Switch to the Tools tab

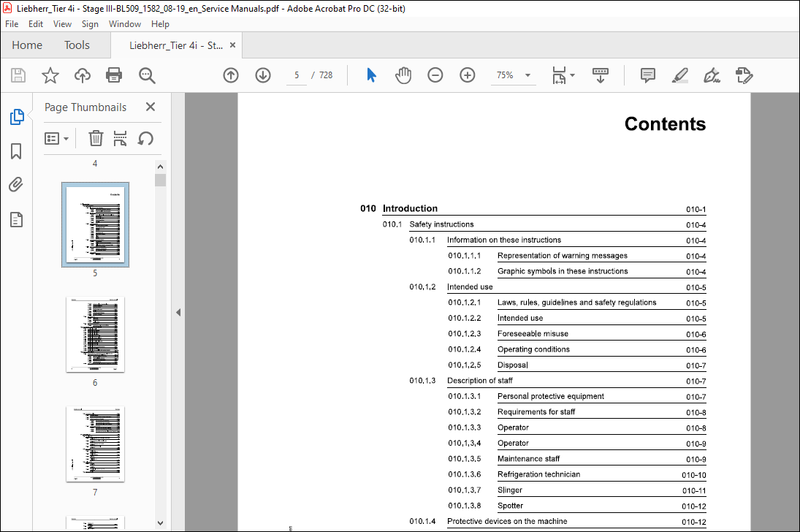77,45
